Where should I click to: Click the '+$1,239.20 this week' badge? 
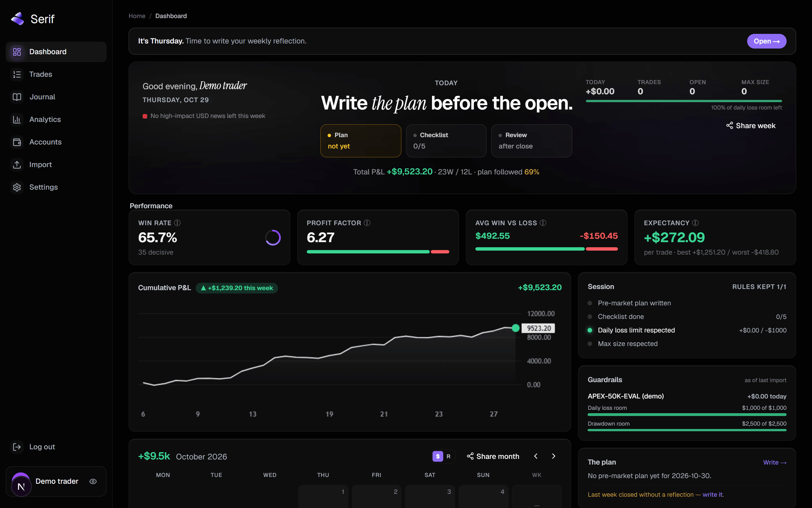(x=237, y=288)
